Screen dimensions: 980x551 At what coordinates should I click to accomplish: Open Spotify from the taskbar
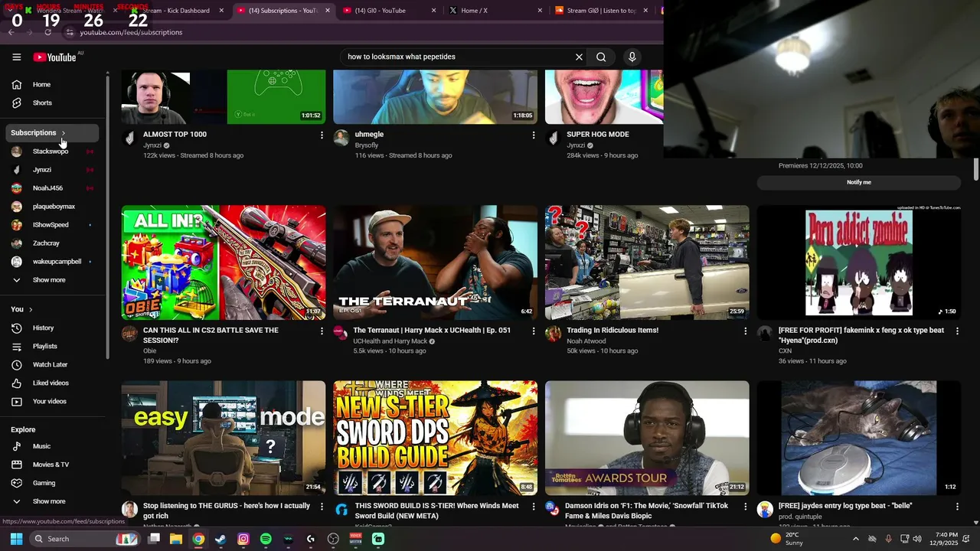pyautogui.click(x=266, y=539)
